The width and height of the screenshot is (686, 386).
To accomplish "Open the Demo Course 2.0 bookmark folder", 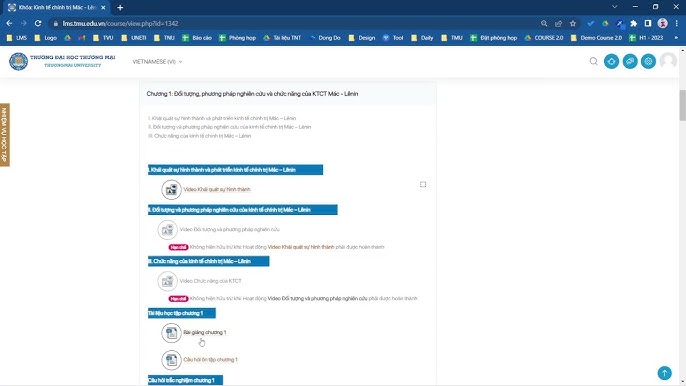I will 596,38.
